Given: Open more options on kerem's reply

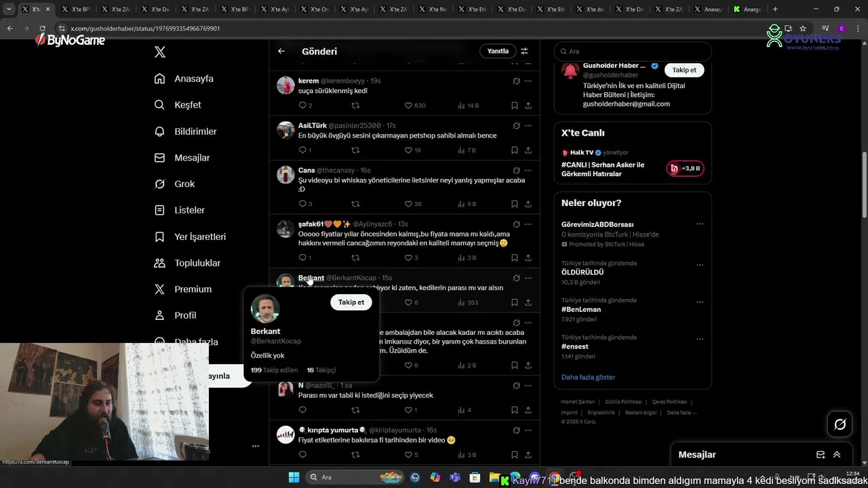Looking at the screenshot, I should 528,81.
